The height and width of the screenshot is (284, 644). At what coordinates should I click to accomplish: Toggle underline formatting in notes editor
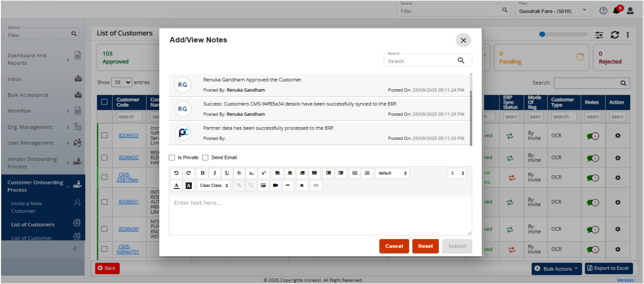(x=227, y=173)
